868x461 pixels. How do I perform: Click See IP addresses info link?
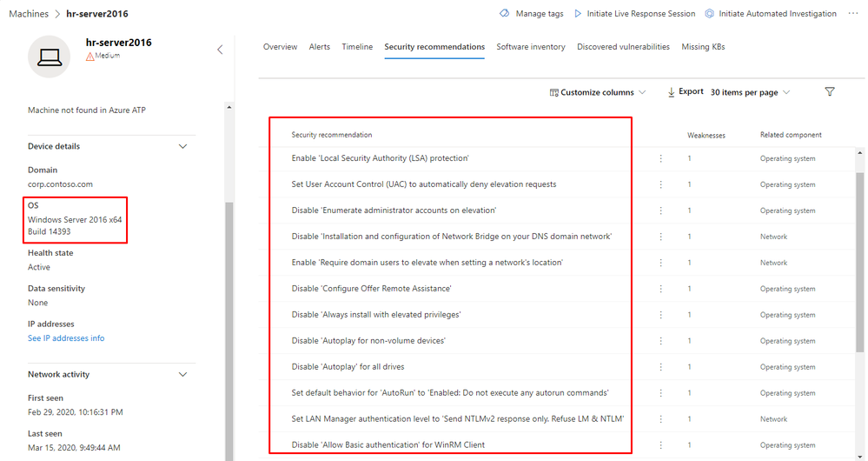[x=66, y=338]
